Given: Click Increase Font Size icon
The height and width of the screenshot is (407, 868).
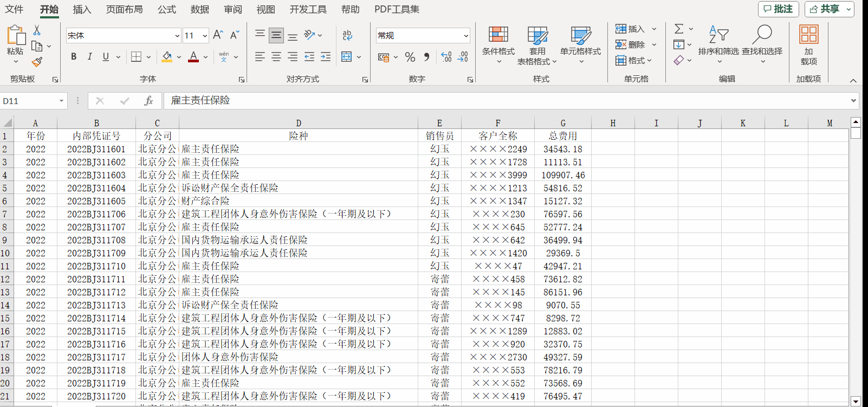Looking at the screenshot, I should click(218, 35).
